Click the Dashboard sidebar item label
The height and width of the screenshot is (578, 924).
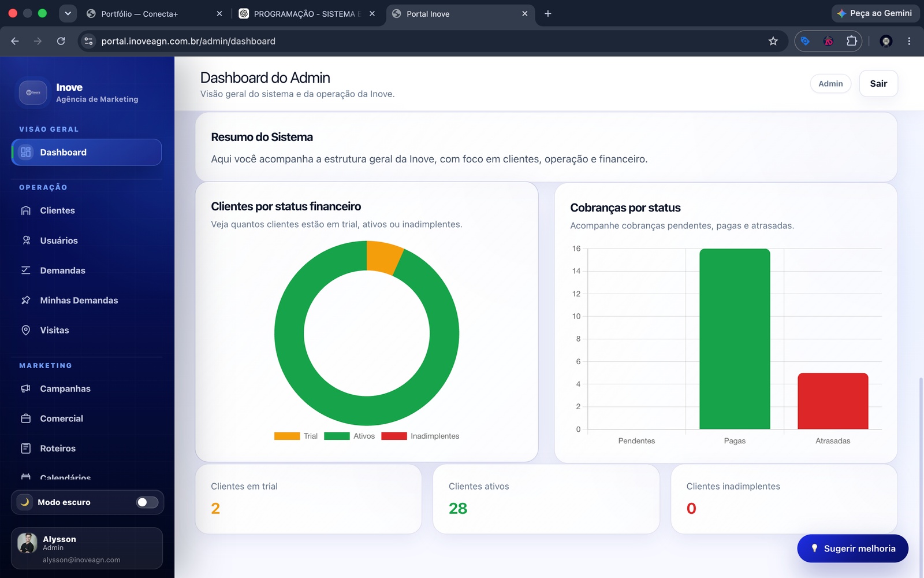[64, 153]
